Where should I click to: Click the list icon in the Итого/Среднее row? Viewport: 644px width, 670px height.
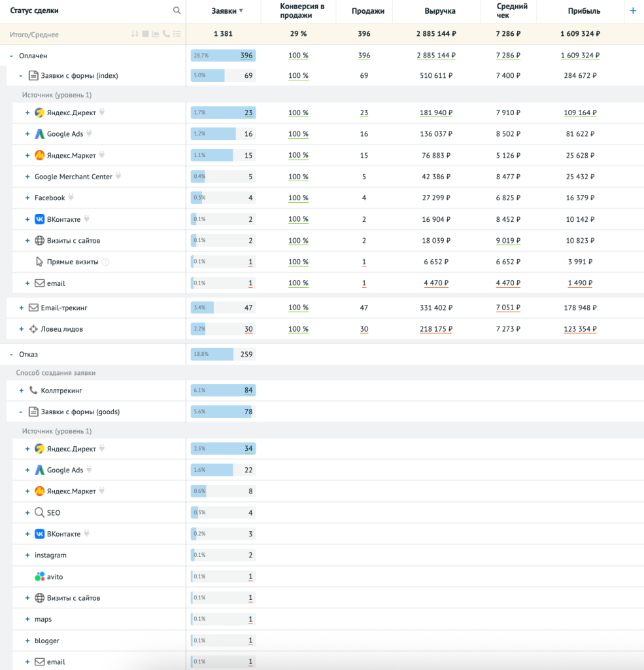point(177,34)
